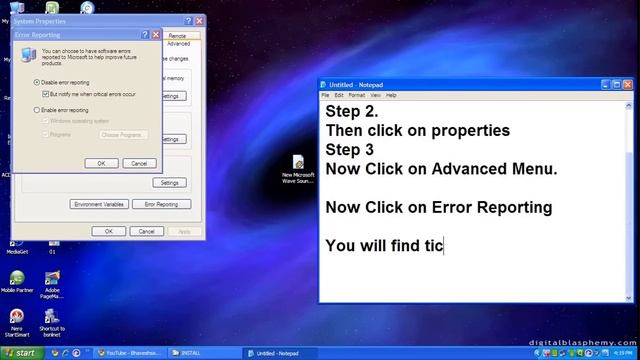Open the Edit menu in Notepad

pos(339,95)
